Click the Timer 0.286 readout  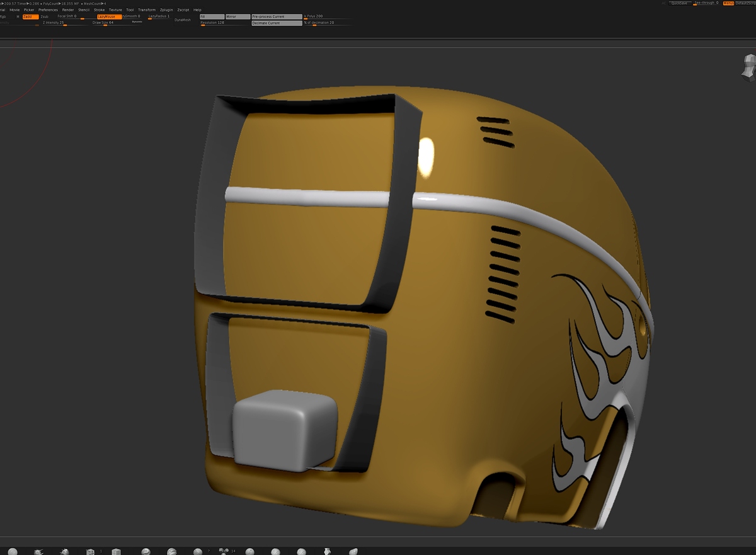point(27,3)
